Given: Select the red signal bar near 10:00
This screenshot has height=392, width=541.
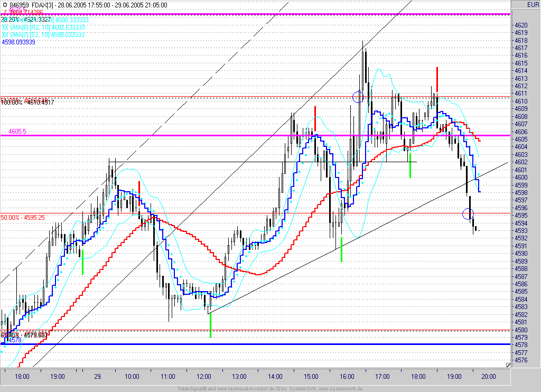Looking at the screenshot, I should click(x=139, y=193).
